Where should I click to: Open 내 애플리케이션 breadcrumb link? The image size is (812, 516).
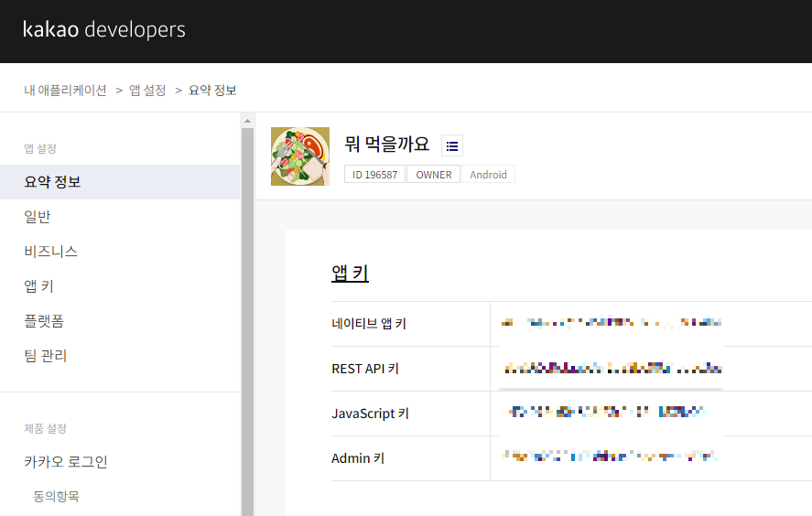65,90
